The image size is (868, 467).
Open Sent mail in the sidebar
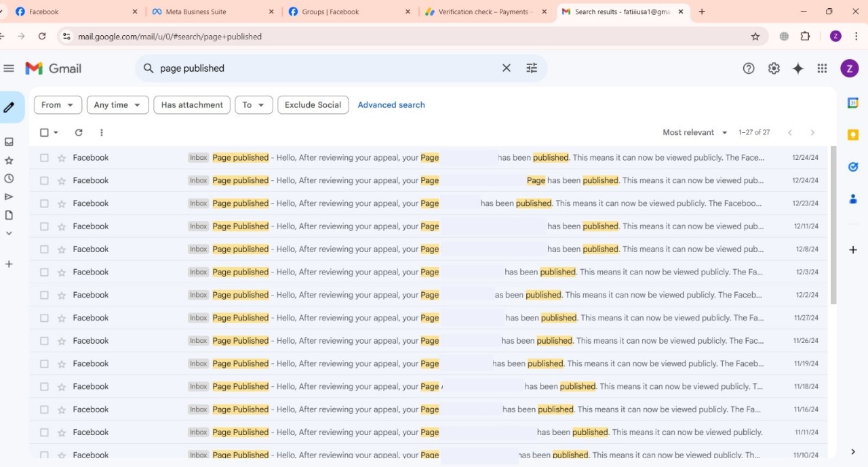tap(9, 197)
